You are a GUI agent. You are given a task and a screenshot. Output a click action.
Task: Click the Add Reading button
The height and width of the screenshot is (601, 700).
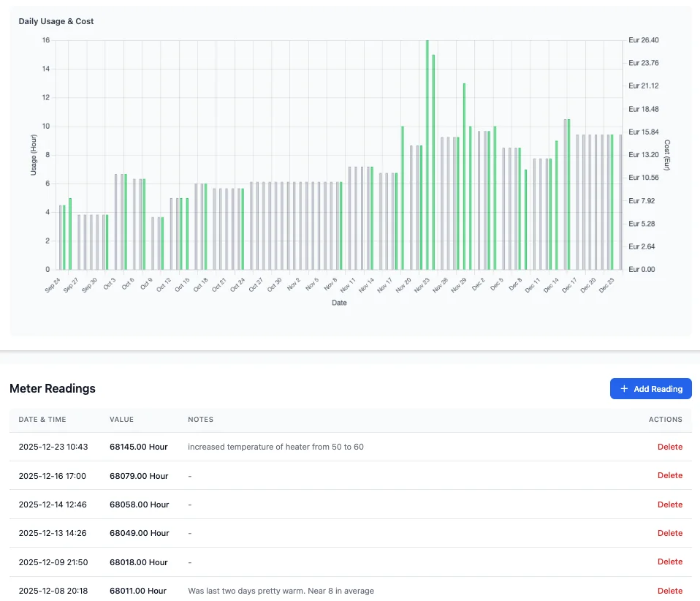(650, 389)
